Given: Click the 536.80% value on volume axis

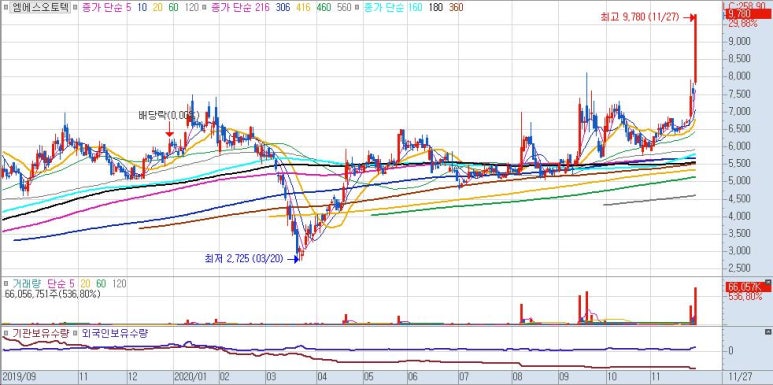Looking at the screenshot, I should click(744, 297).
